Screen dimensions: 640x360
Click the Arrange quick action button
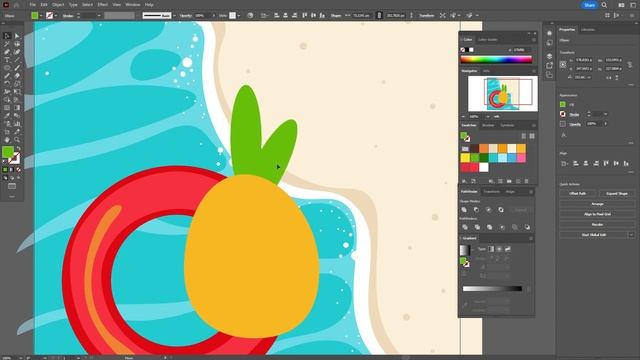(x=597, y=204)
